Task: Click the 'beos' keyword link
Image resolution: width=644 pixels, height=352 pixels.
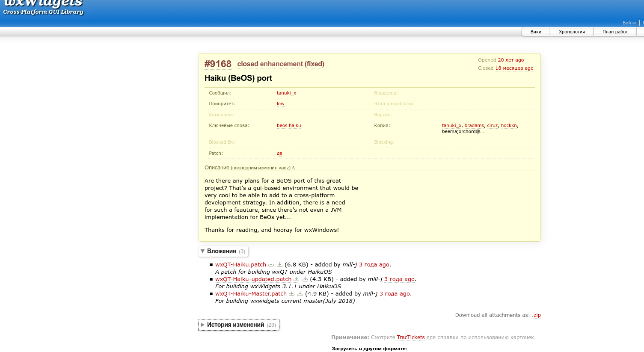Action: click(282, 126)
